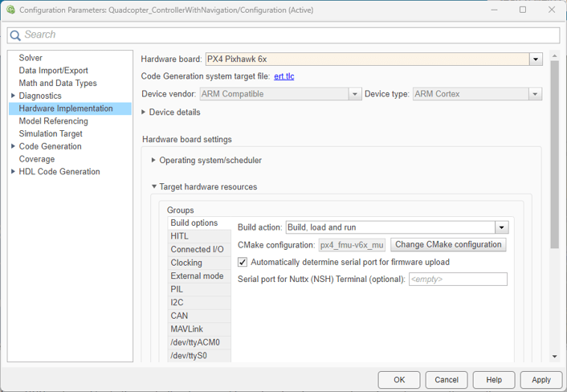Viewport: 567px width, 392px height.
Task: Minimize the Configuration Parameters window
Action: click(x=494, y=10)
